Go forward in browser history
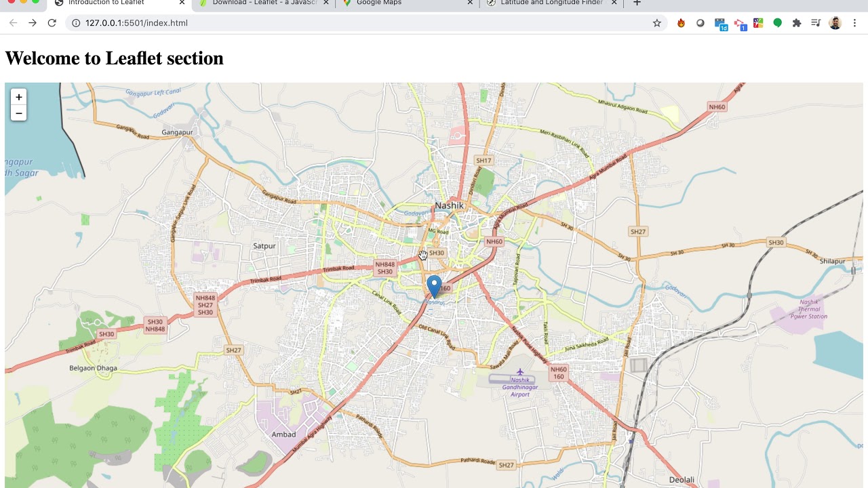Screen dimensions: 868x488 [x=32, y=23]
